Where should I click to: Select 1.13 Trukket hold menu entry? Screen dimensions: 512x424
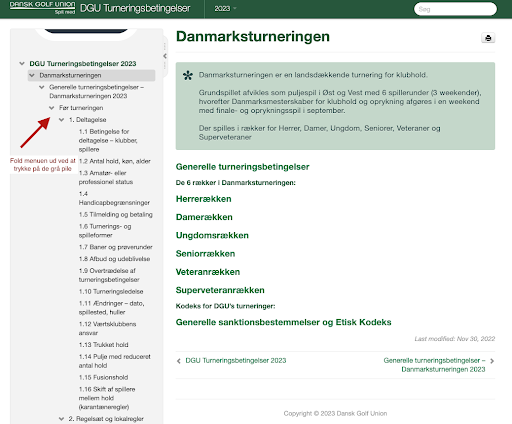(104, 345)
